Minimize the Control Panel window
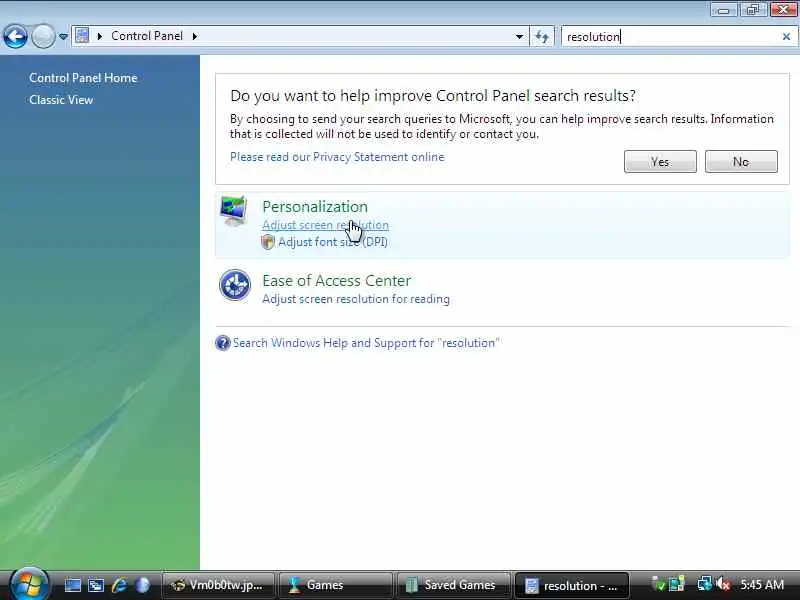The height and width of the screenshot is (600, 800). point(723,10)
